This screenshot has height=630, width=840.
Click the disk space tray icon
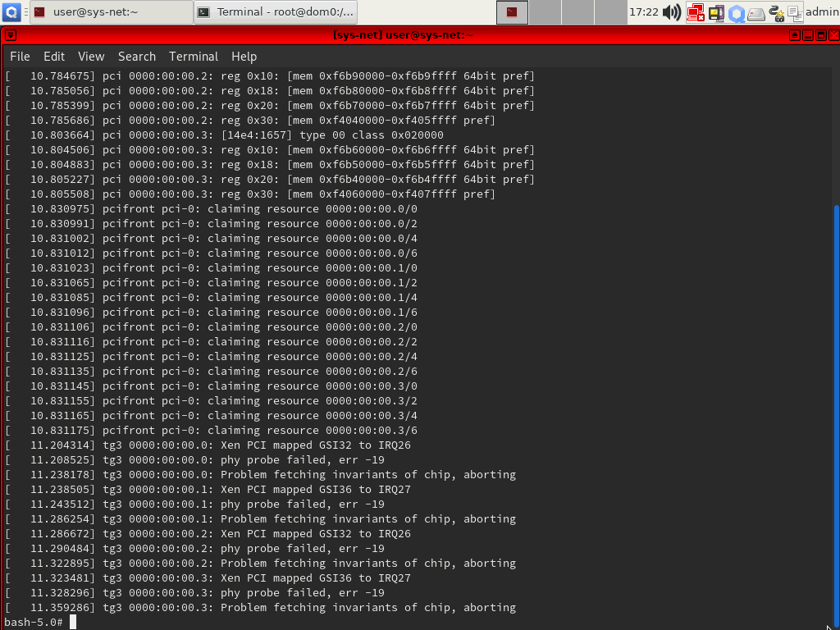point(756,12)
